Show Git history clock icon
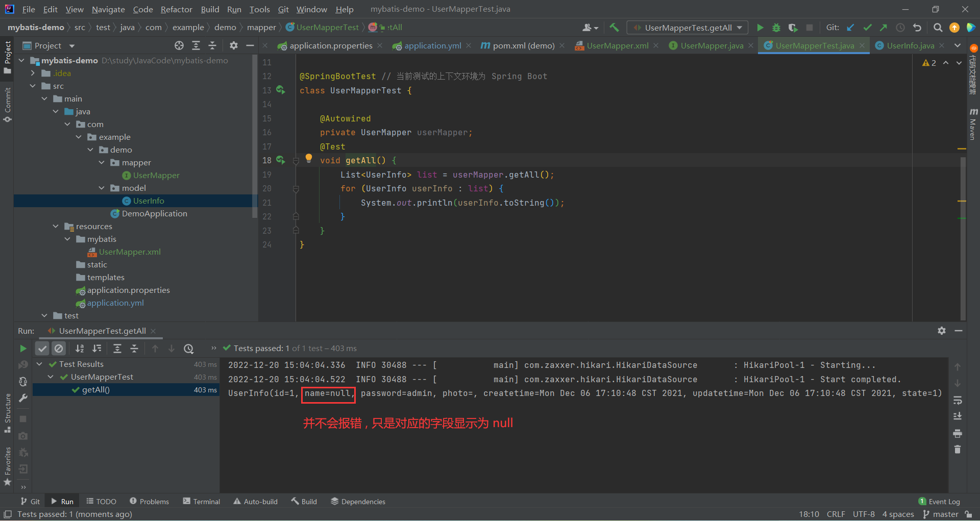 tap(900, 28)
